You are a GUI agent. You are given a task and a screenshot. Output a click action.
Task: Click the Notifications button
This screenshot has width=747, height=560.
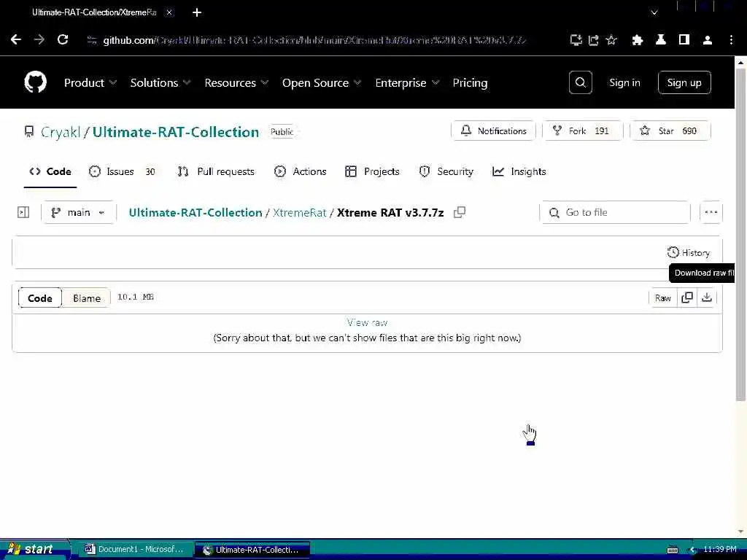click(494, 131)
